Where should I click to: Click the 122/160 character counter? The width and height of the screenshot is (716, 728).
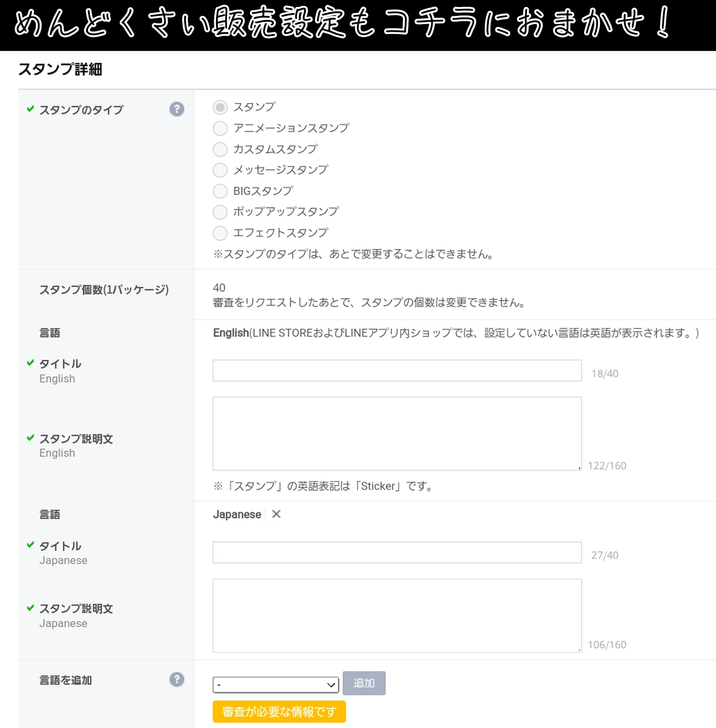pos(607,466)
